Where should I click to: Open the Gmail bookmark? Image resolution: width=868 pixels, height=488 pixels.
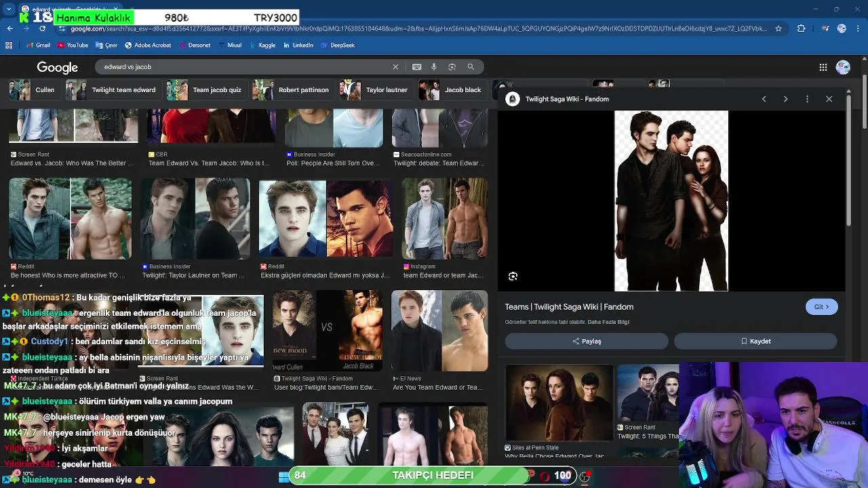coord(38,45)
